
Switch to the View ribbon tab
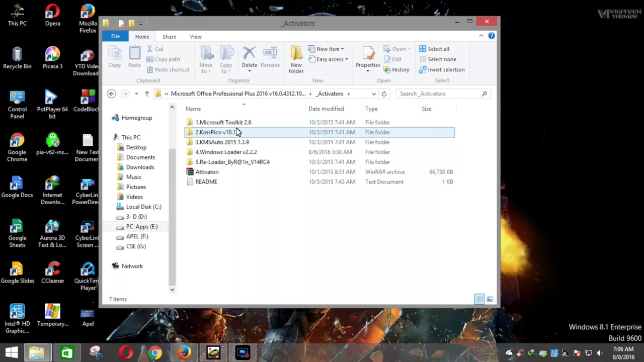(196, 37)
